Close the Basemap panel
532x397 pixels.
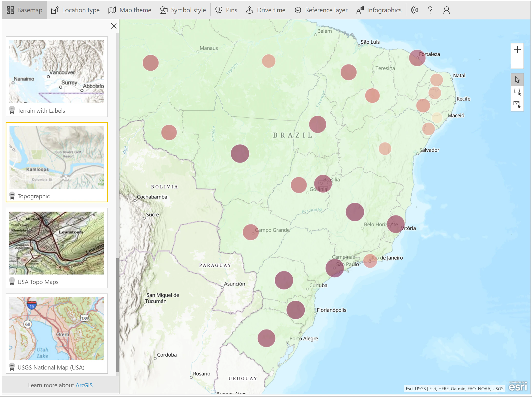point(114,26)
